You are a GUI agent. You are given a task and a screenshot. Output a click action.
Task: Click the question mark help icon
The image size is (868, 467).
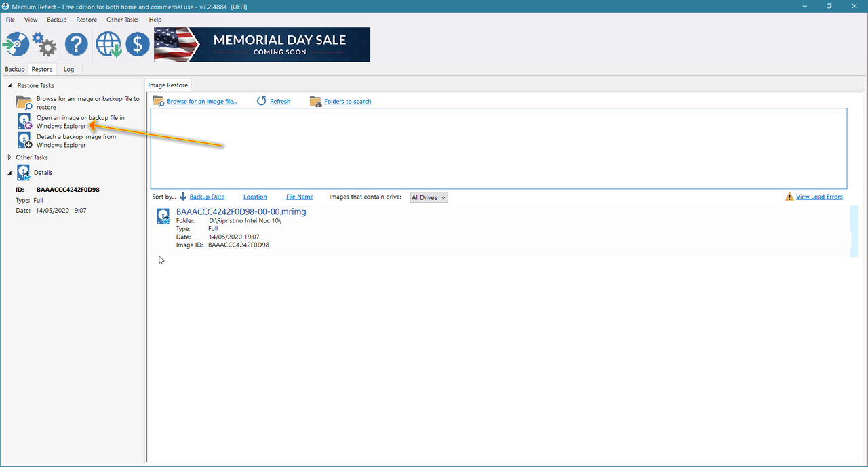click(77, 45)
